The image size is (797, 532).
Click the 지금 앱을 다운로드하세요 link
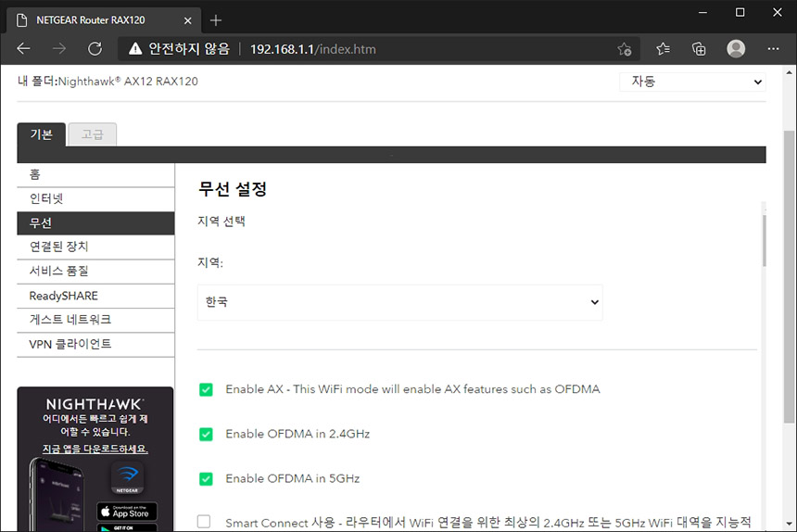point(95,450)
